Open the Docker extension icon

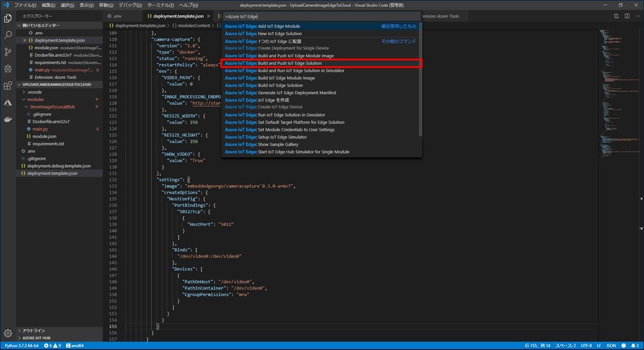[x=8, y=119]
